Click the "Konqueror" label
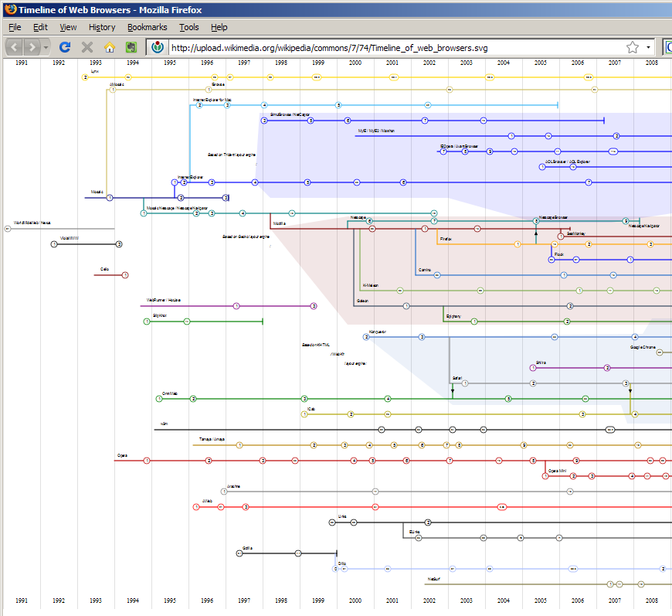 click(377, 331)
